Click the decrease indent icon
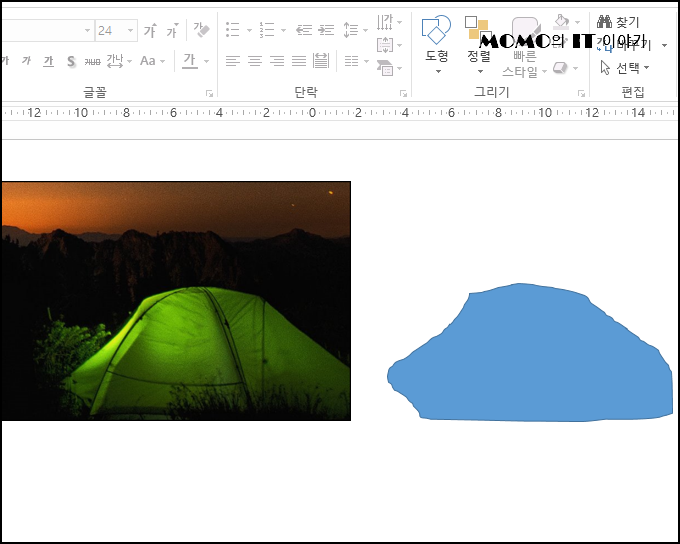Screen dimensions: 680x544 tap(304, 30)
